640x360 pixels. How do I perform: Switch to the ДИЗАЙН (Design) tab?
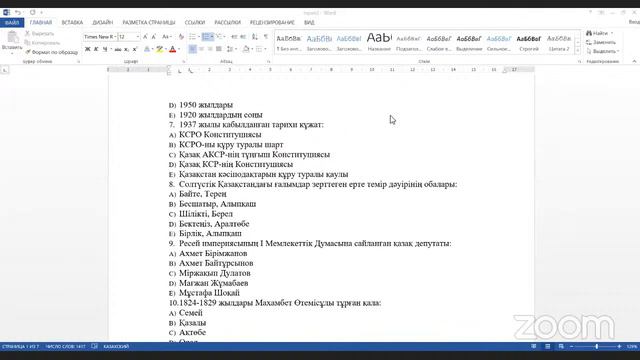click(102, 22)
